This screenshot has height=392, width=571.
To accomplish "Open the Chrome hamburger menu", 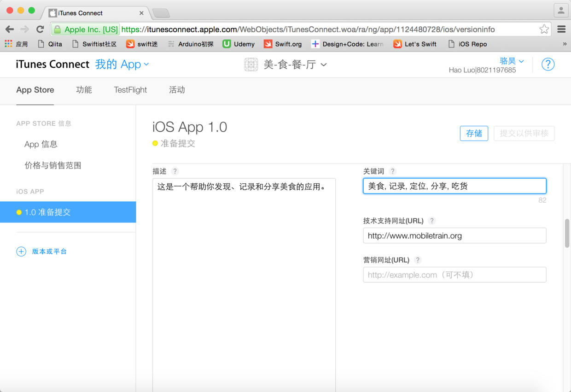I will click(x=561, y=29).
